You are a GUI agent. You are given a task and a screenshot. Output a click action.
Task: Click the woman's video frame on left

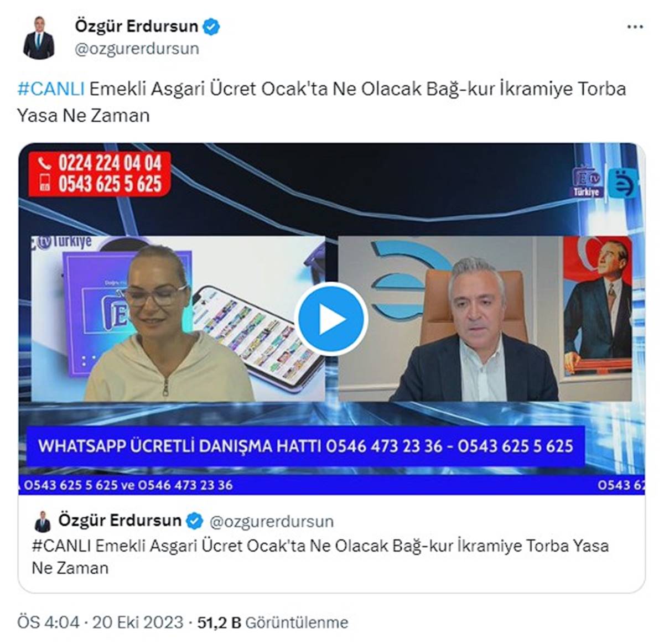tap(178, 319)
